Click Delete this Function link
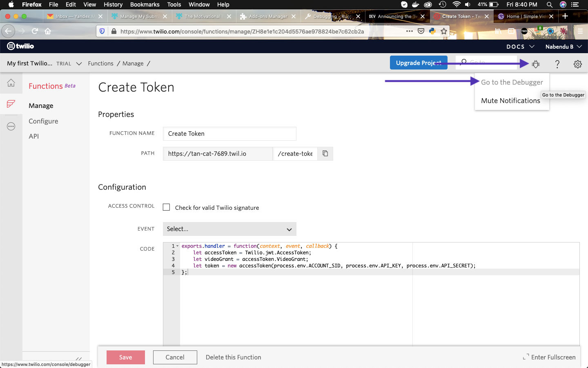 point(233,357)
